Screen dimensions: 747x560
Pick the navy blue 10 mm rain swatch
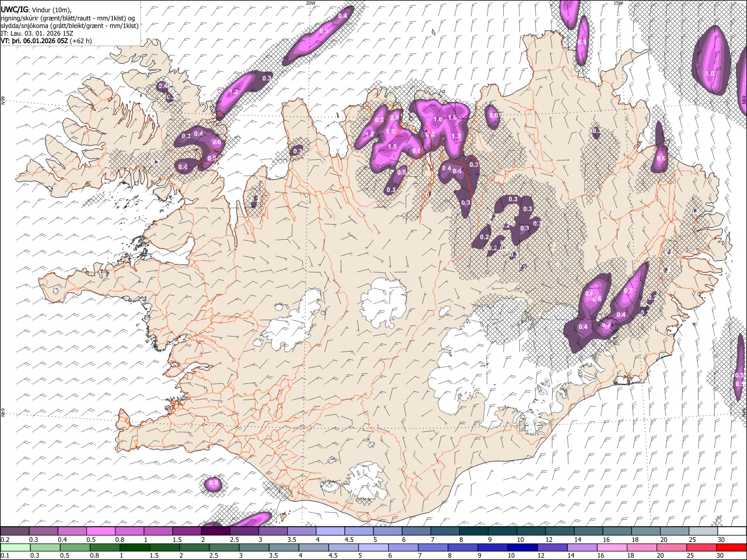click(522, 547)
